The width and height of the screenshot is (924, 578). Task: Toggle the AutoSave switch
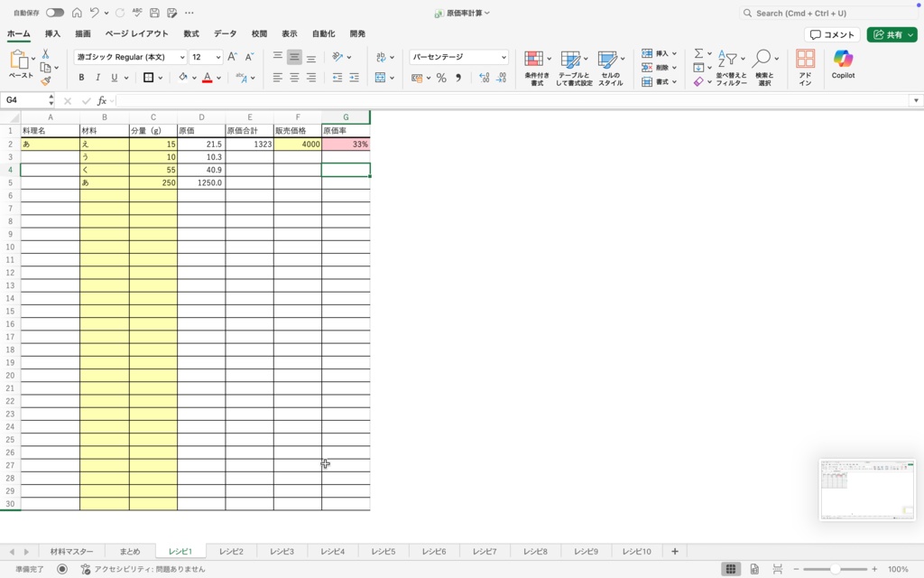pos(55,13)
